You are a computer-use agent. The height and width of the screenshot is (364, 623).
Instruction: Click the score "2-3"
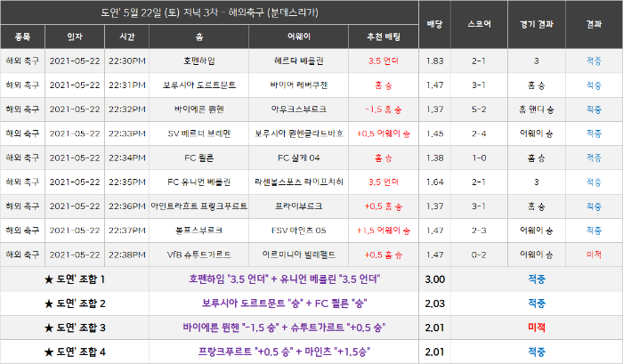click(479, 231)
